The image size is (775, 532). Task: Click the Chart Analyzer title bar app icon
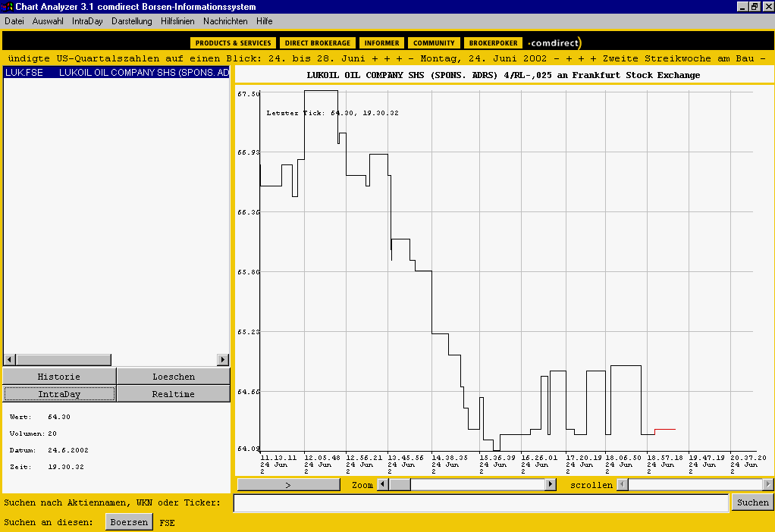[x=8, y=6]
